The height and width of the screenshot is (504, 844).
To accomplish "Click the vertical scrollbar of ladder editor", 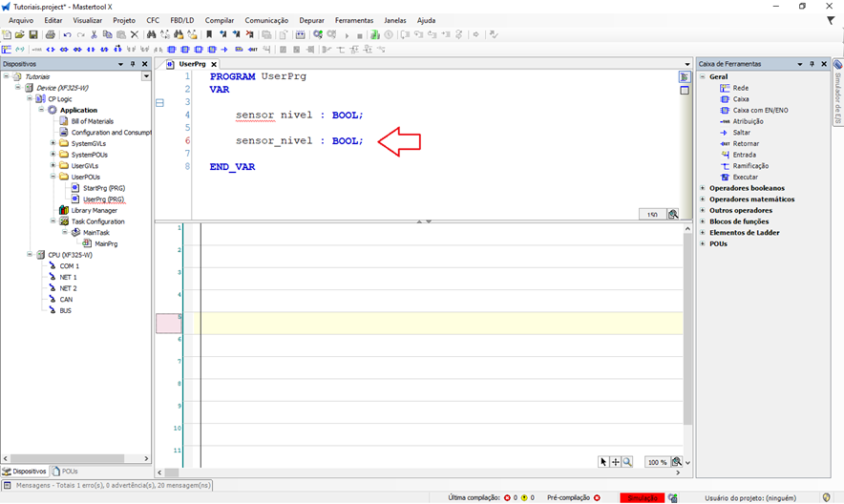I will click(x=687, y=334).
